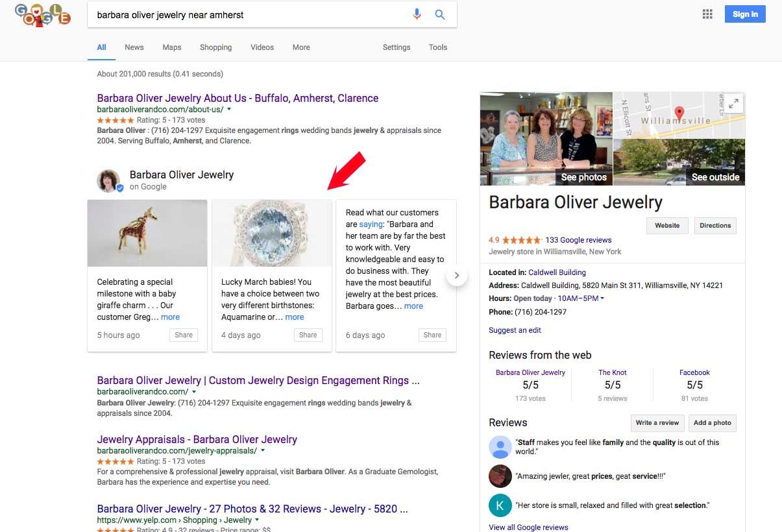782x532 pixels.
Task: Click the Williamsville map thumbnail
Action: pos(679,115)
